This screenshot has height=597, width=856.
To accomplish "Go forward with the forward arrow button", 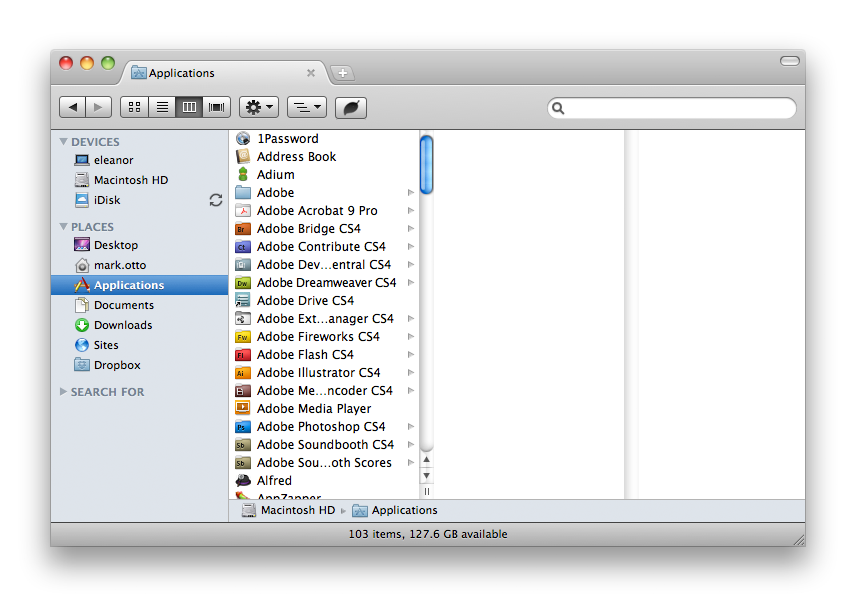I will [98, 107].
